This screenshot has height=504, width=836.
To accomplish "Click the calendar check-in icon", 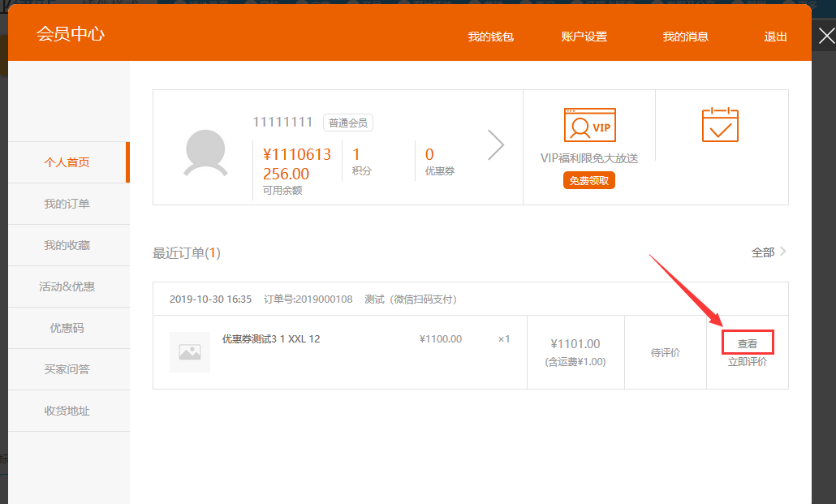I will click(x=720, y=125).
